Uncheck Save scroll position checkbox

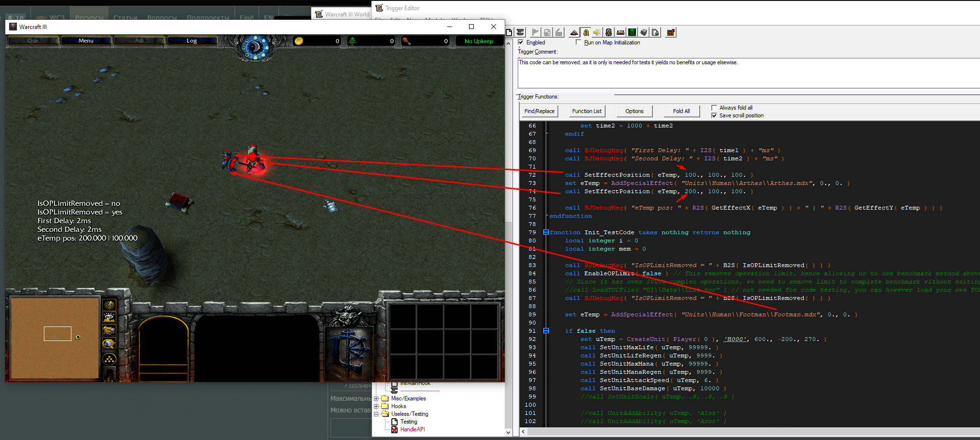tap(714, 115)
